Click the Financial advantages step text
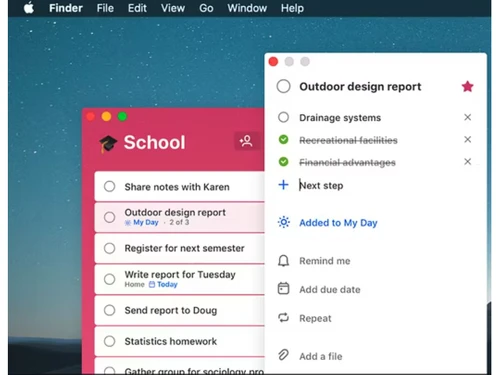Screen dimensions: 500x375 coord(347,162)
